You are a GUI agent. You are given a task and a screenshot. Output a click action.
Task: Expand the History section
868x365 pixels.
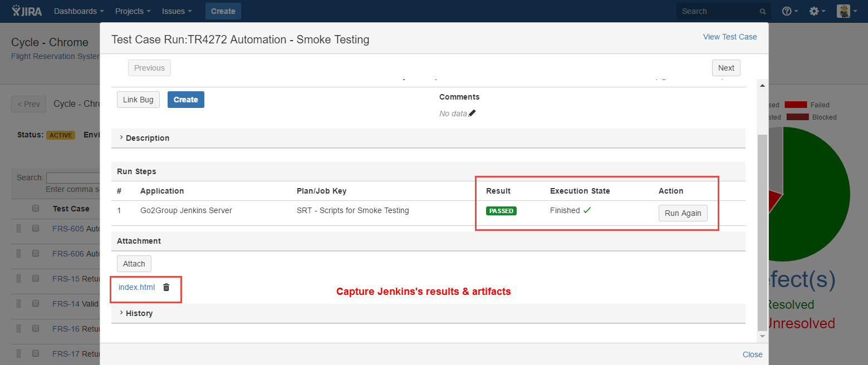pyautogui.click(x=139, y=313)
